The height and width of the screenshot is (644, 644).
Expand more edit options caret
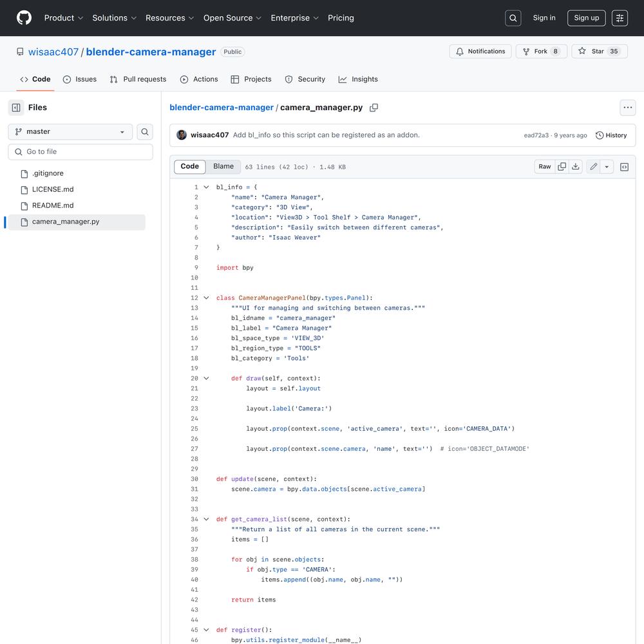pos(607,167)
